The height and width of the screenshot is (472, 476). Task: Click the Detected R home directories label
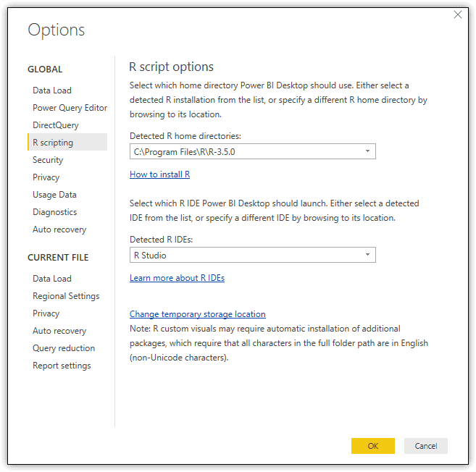(x=185, y=136)
